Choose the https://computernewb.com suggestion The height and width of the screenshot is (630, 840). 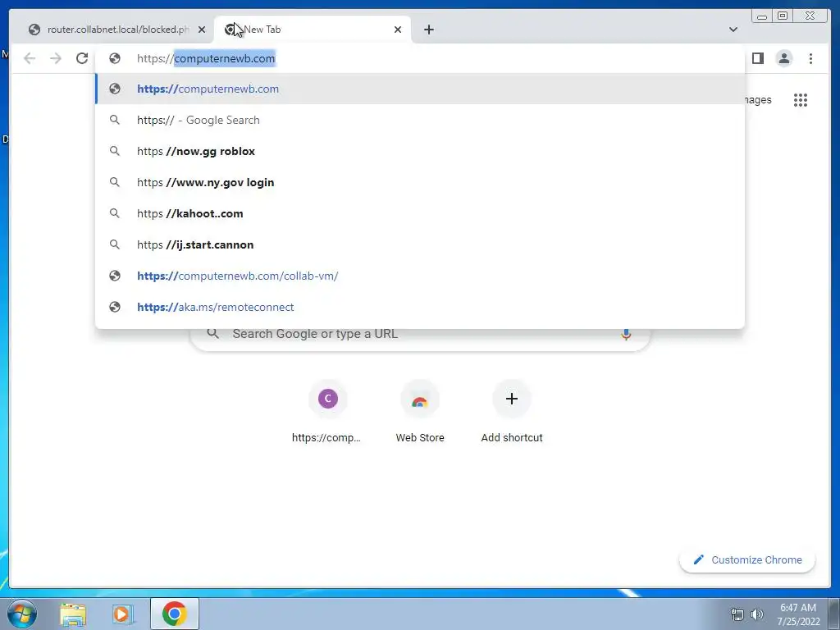coord(420,89)
